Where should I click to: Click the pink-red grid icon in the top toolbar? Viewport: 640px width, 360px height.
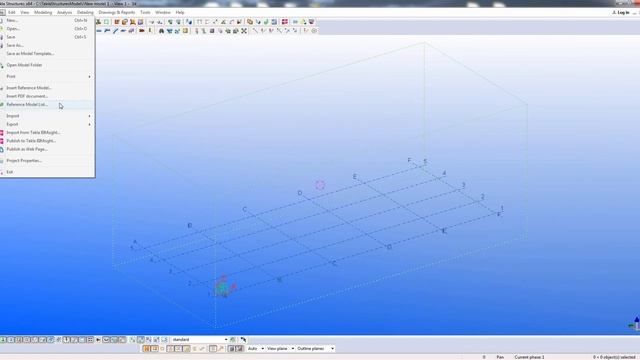tap(285, 22)
